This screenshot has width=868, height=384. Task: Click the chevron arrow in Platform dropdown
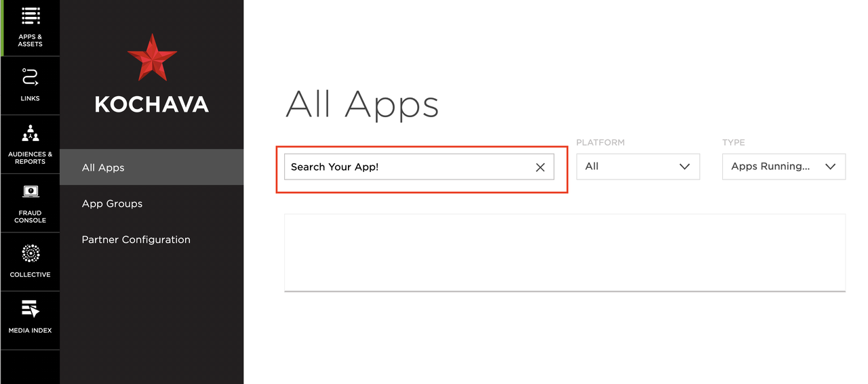(x=684, y=167)
